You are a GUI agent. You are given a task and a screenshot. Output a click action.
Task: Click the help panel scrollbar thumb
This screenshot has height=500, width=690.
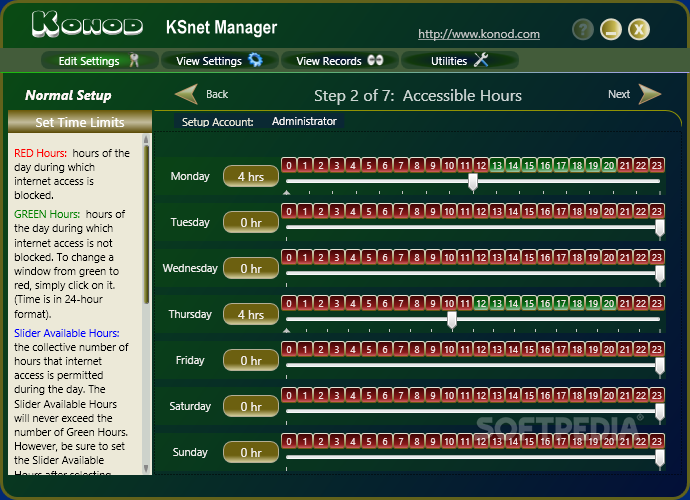coord(147,224)
